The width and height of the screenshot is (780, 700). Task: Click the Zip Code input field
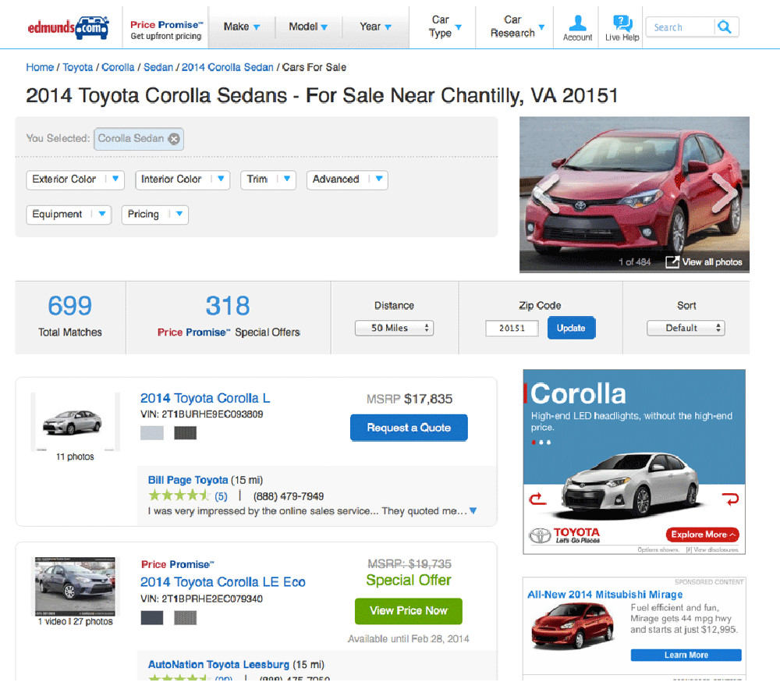(512, 328)
